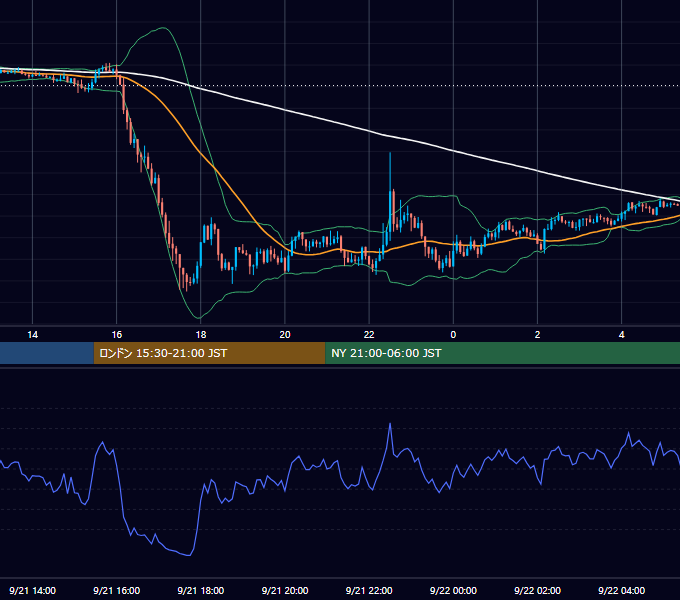Click the 9/22 04:00 date label

621,590
